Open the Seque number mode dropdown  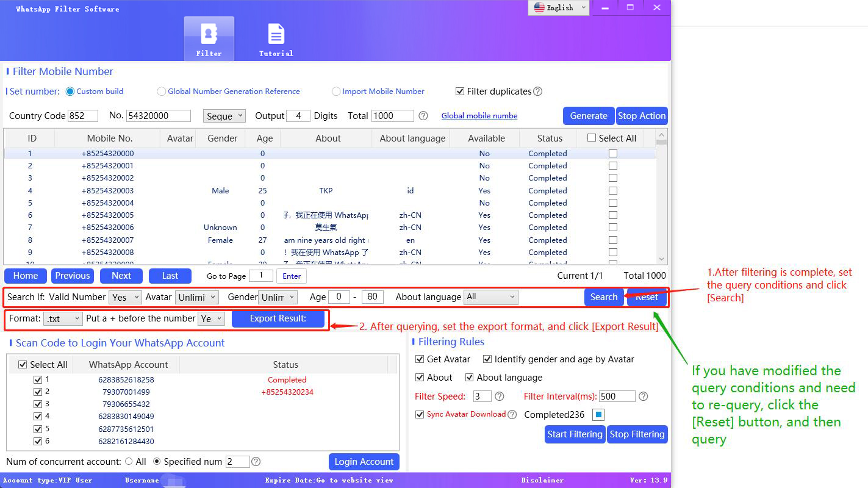(224, 116)
